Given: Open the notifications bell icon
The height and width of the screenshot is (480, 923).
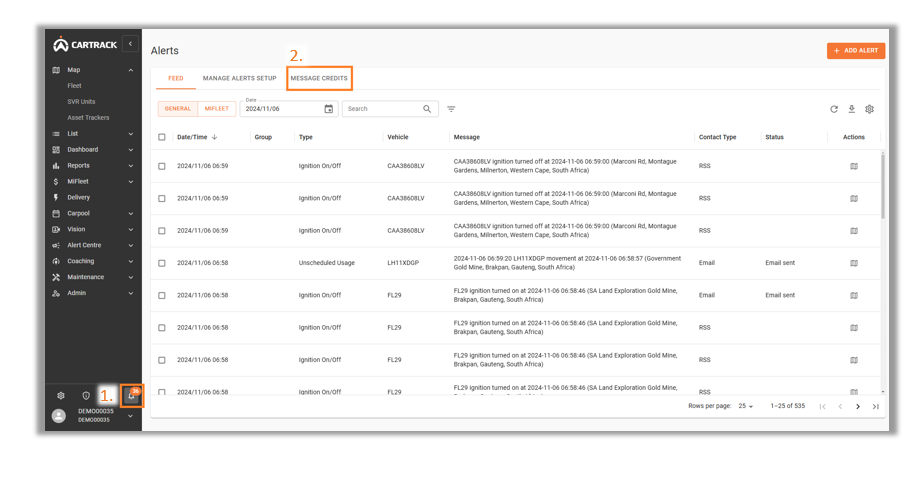Looking at the screenshot, I should [132, 396].
